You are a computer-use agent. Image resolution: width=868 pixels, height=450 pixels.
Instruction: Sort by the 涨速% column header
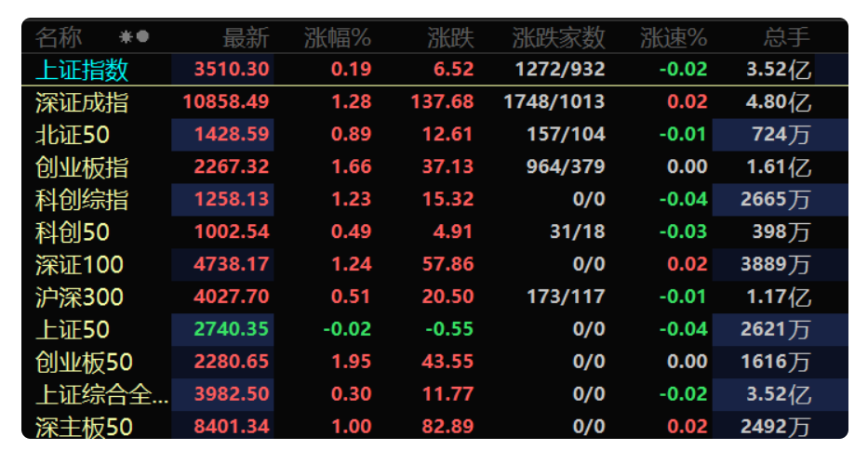click(674, 37)
